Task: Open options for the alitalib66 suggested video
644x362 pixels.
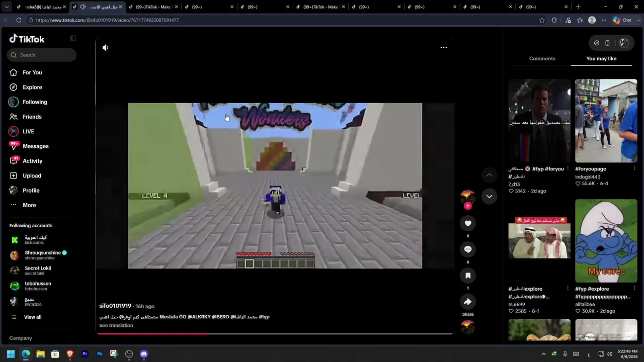Action: (x=634, y=289)
